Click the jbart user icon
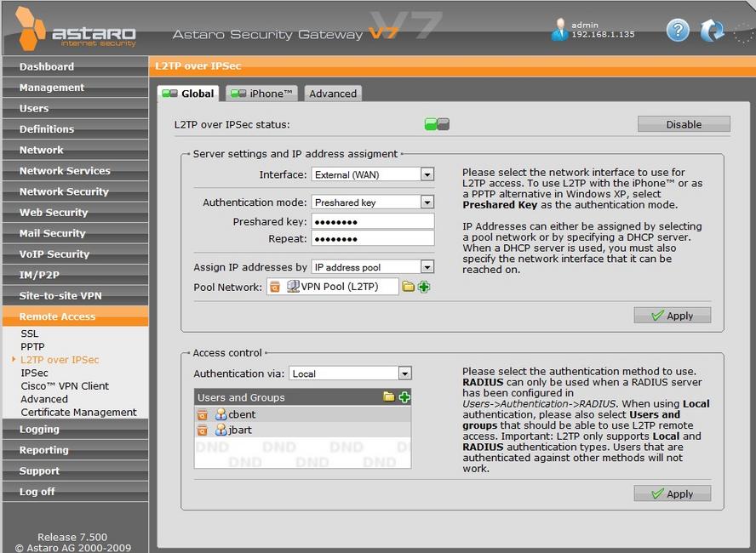Viewport: 756px width, 553px height. 220,430
